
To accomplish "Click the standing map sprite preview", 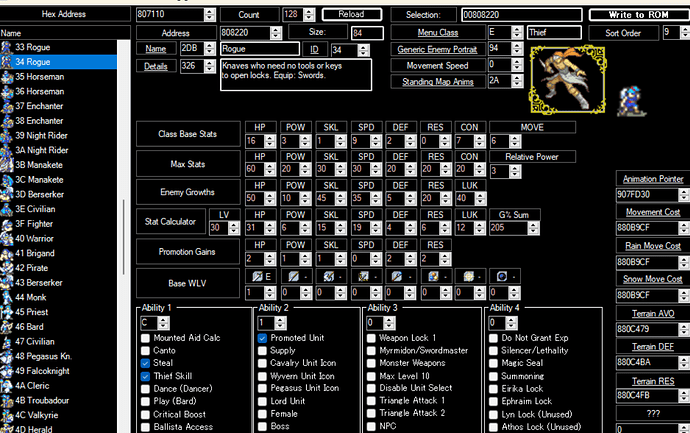I will tap(631, 102).
